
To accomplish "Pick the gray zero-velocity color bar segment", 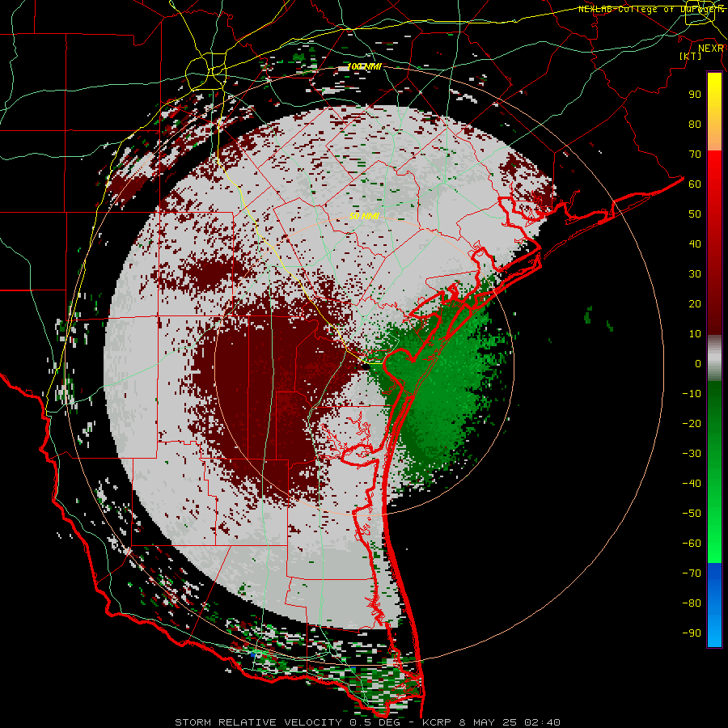I will (714, 358).
